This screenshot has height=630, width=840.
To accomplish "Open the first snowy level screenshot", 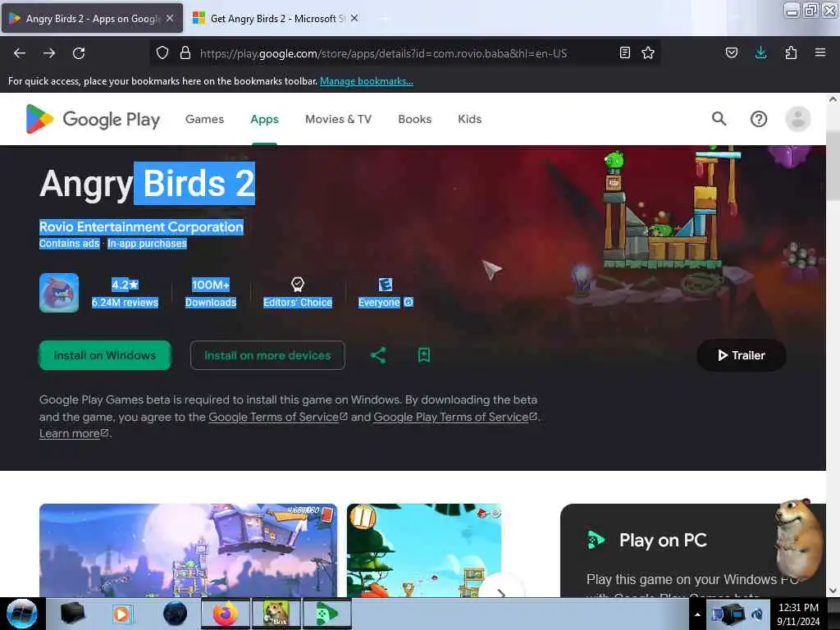I will (x=188, y=550).
